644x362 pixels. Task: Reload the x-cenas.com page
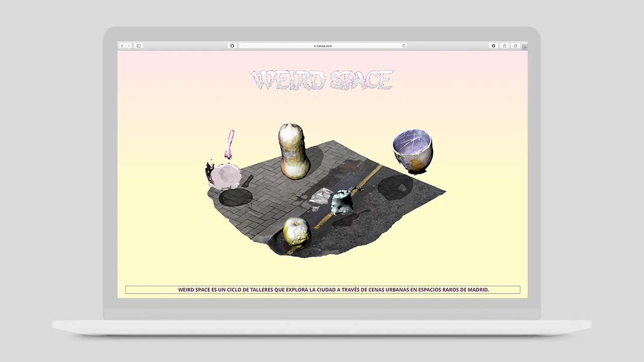[403, 46]
